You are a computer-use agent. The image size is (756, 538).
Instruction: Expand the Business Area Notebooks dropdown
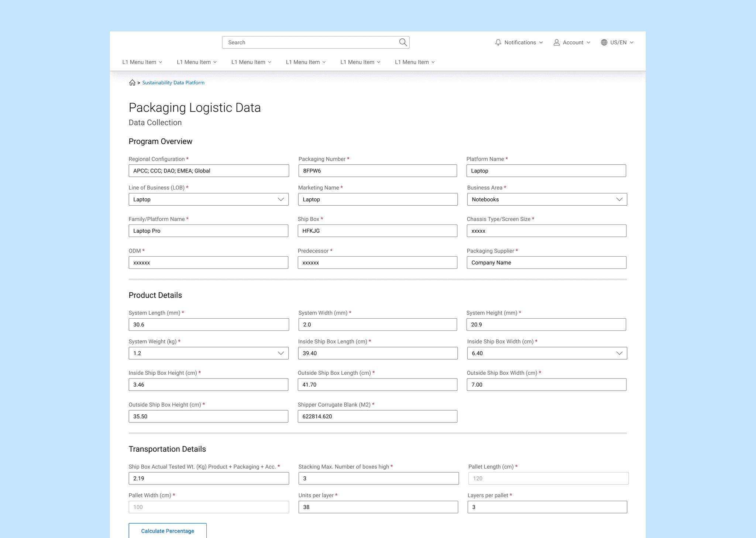619,199
